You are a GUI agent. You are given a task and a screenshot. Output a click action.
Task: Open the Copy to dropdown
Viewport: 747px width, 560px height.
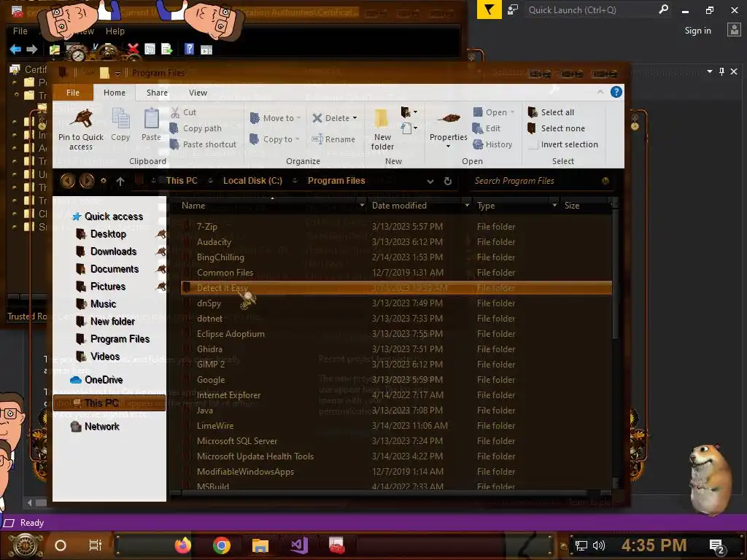coord(275,139)
